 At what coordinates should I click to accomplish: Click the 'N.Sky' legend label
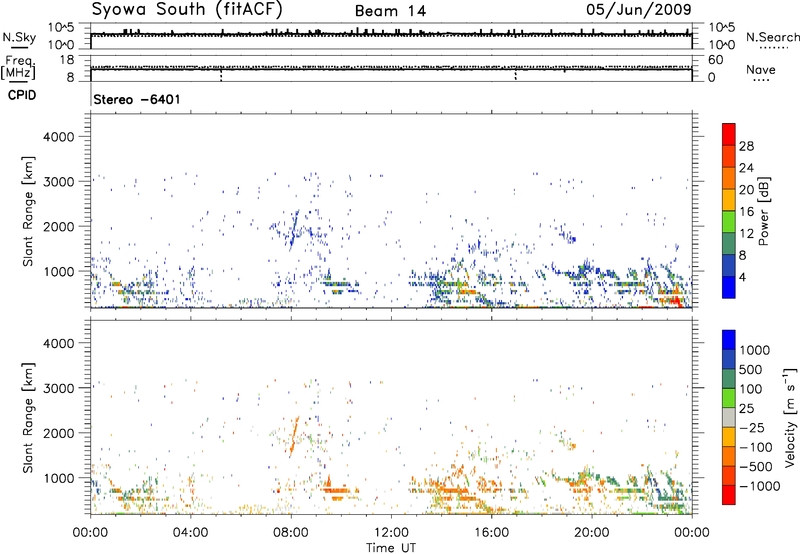point(19,37)
